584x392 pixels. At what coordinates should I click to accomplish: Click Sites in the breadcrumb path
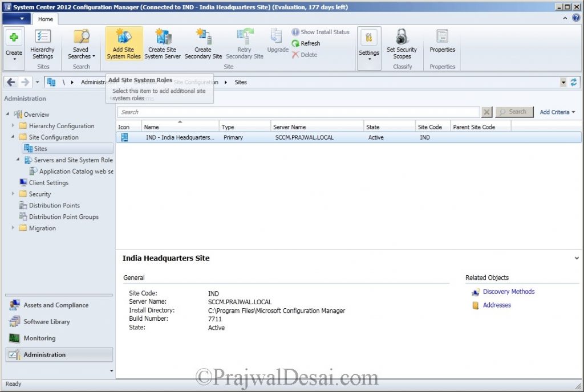click(x=241, y=82)
